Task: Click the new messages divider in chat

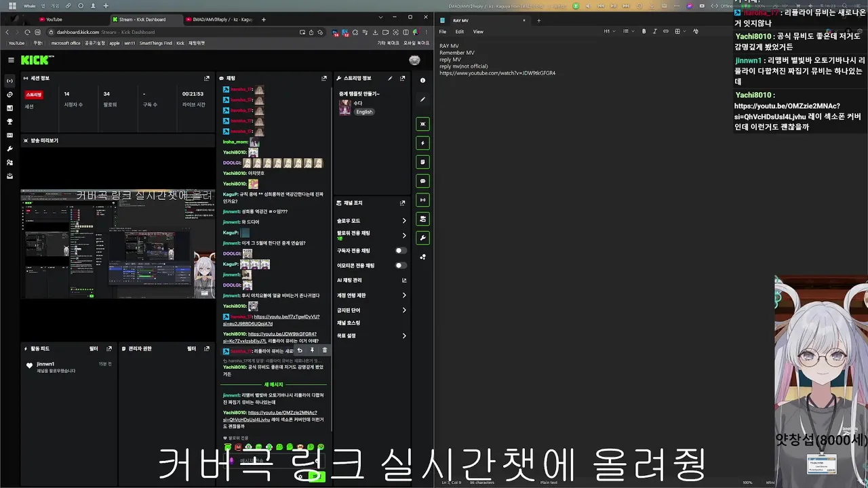Action: [273, 384]
